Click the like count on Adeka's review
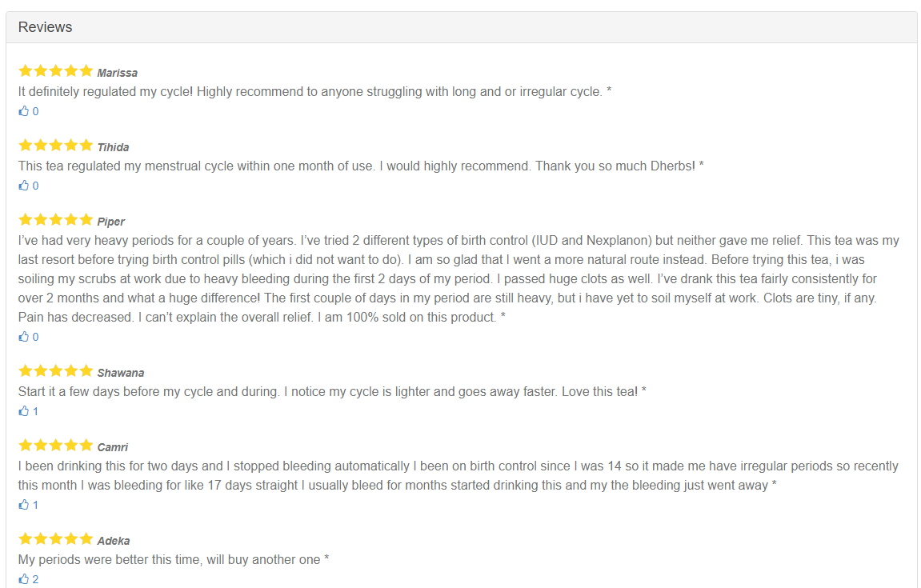This screenshot has width=921, height=588. tap(35, 579)
